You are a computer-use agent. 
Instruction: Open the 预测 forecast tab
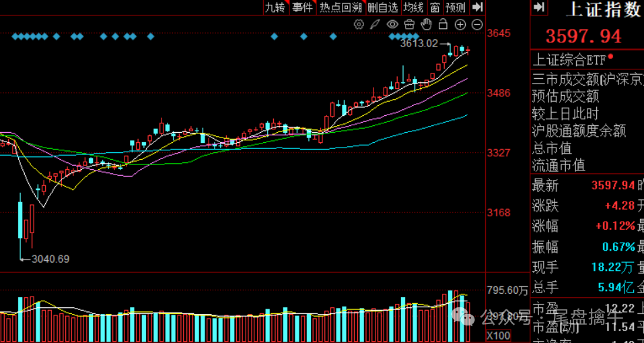(456, 7)
